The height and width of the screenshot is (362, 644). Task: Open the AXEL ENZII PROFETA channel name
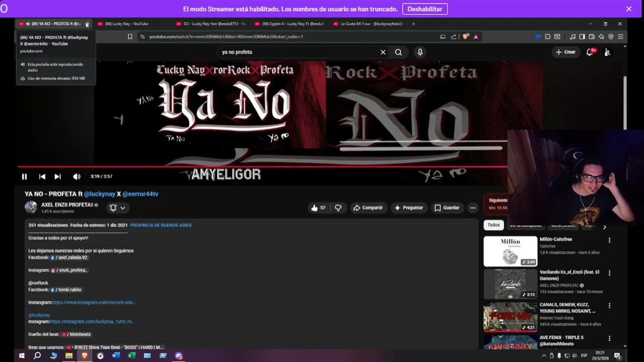(x=67, y=205)
